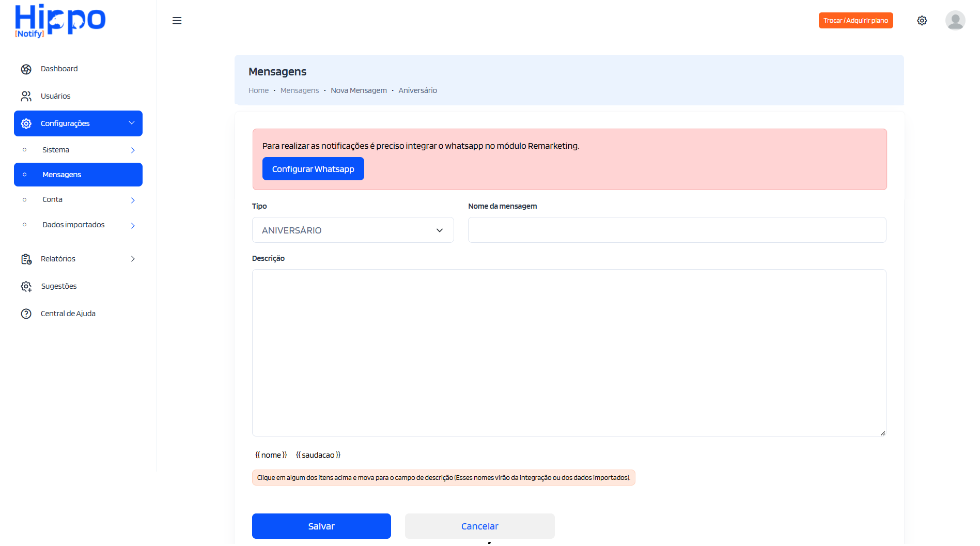The image size is (980, 546).
Task: Click the Nome da mensagem input field
Action: pos(677,230)
